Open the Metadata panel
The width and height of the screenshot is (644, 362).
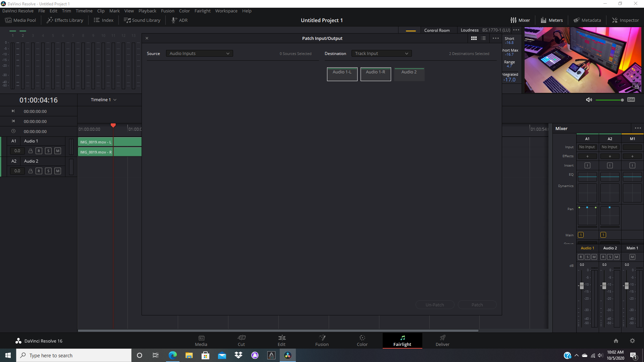tap(587, 20)
